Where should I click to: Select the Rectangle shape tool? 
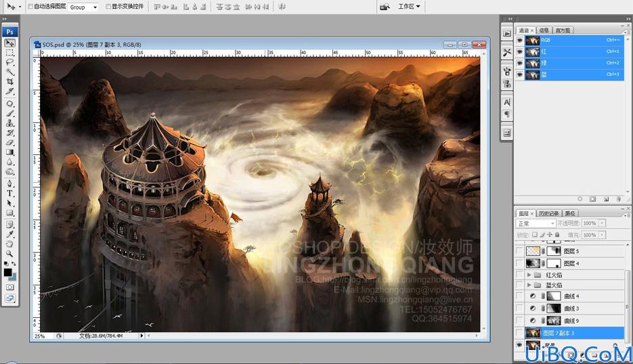[x=9, y=212]
